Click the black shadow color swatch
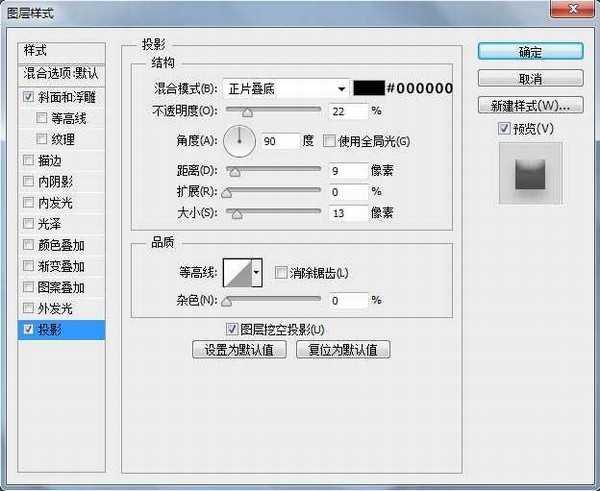 pyautogui.click(x=369, y=88)
